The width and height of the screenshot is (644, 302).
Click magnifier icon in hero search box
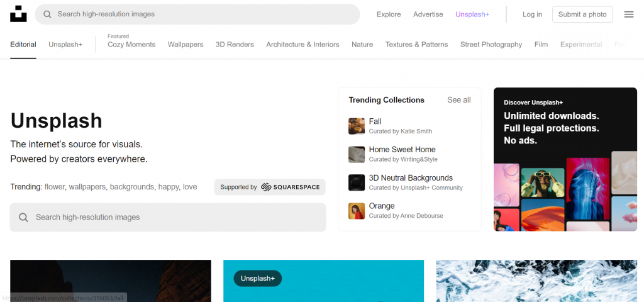tap(23, 217)
